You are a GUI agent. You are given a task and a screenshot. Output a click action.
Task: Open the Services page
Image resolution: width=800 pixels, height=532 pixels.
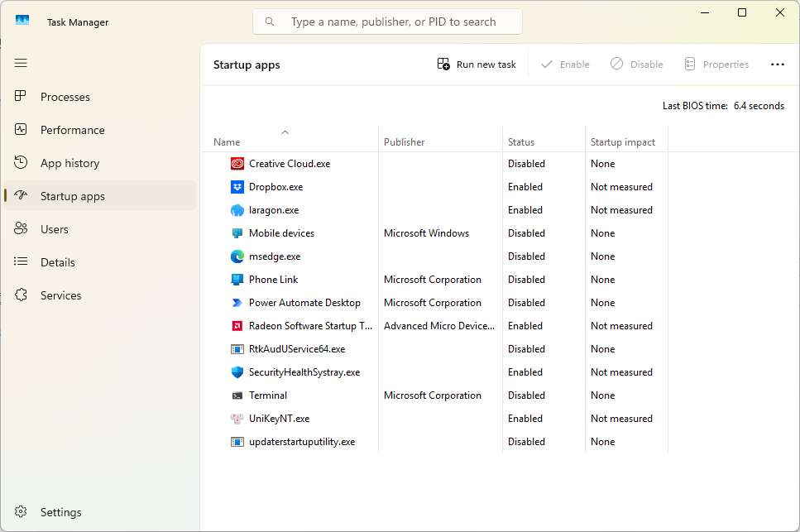pos(100,295)
